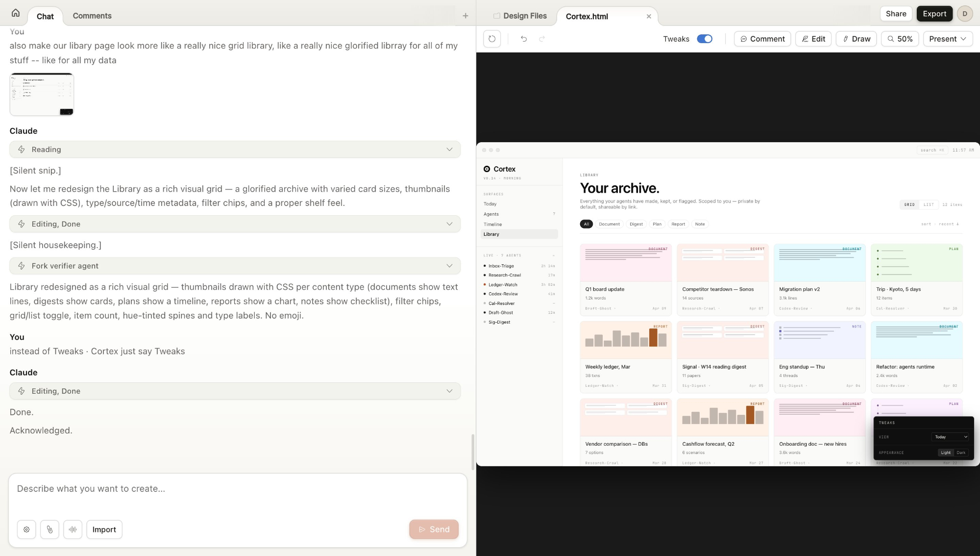The width and height of the screenshot is (980, 556).
Task: Click the attached screenshot thumbnail in chat
Action: pos(42,94)
